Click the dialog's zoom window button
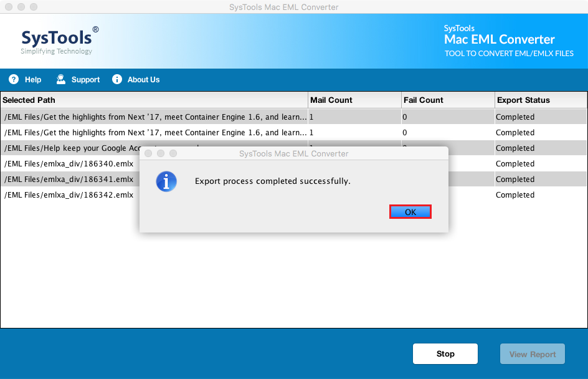 [x=173, y=153]
